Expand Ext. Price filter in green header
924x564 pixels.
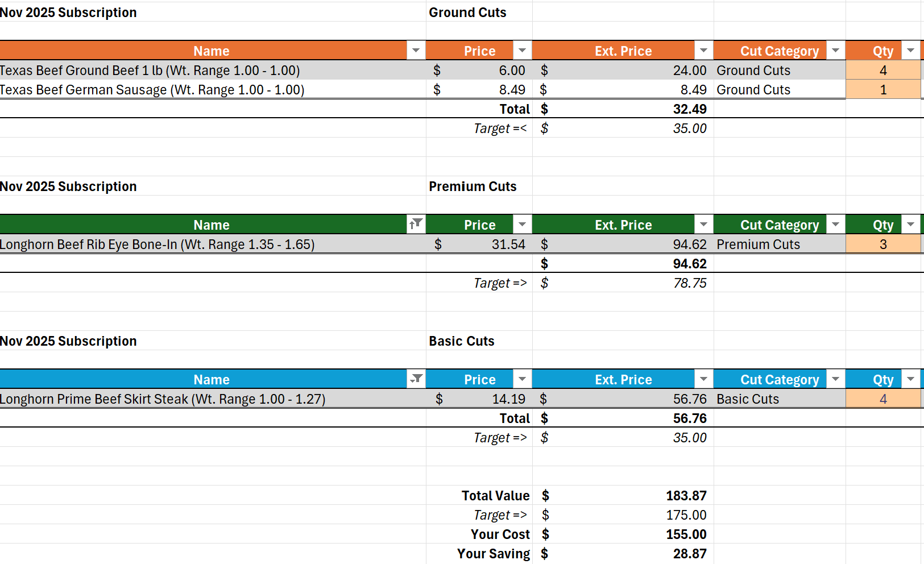703,225
